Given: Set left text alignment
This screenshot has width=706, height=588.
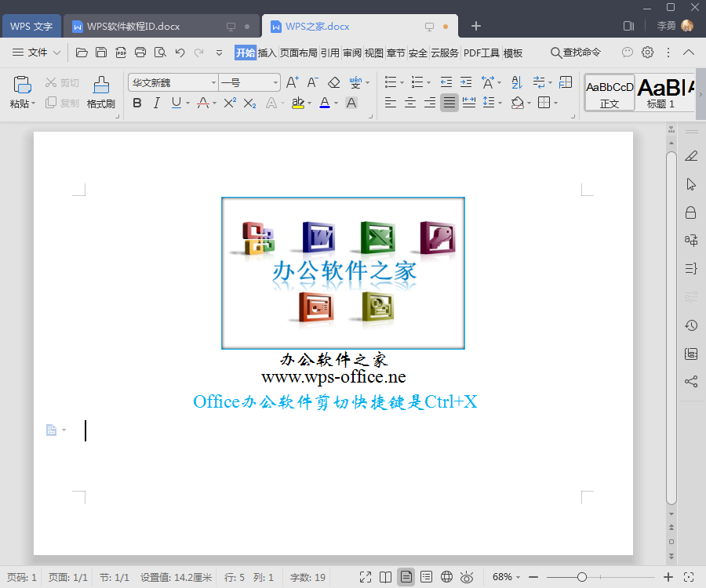Looking at the screenshot, I should [391, 103].
